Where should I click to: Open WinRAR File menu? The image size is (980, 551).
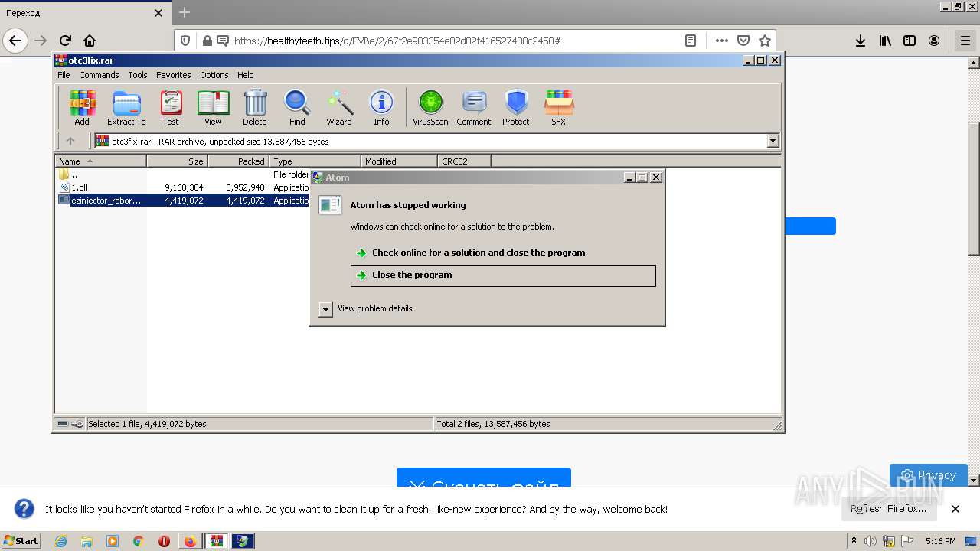point(64,75)
